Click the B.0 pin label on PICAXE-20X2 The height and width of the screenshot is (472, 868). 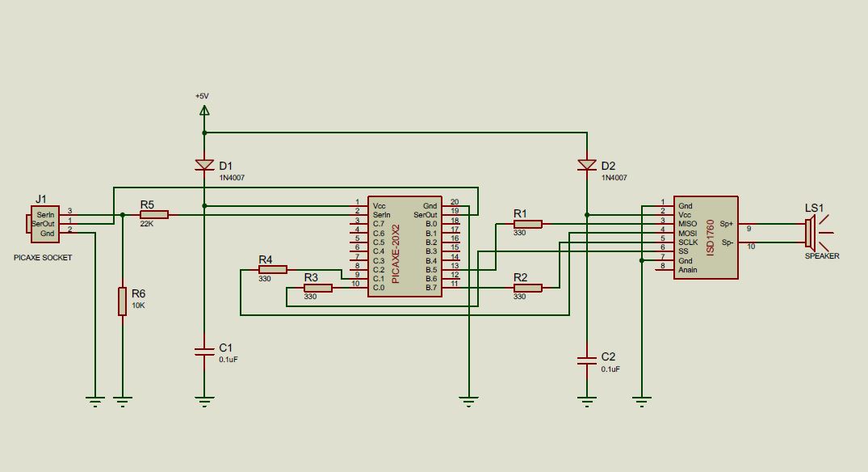pyautogui.click(x=431, y=224)
